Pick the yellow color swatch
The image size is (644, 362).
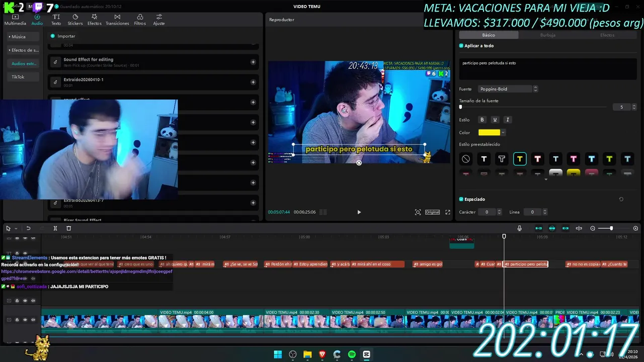489,133
